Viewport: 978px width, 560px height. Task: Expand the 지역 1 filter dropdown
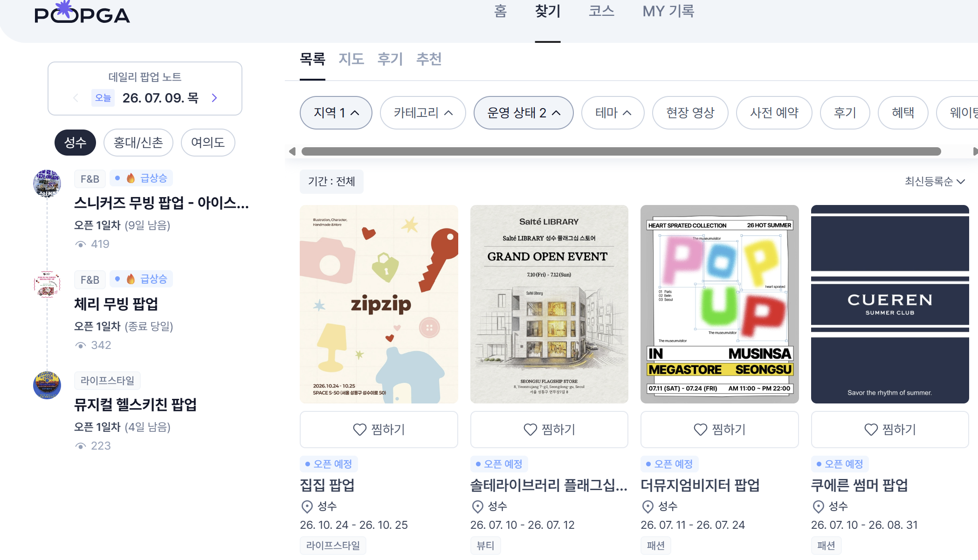(x=336, y=113)
